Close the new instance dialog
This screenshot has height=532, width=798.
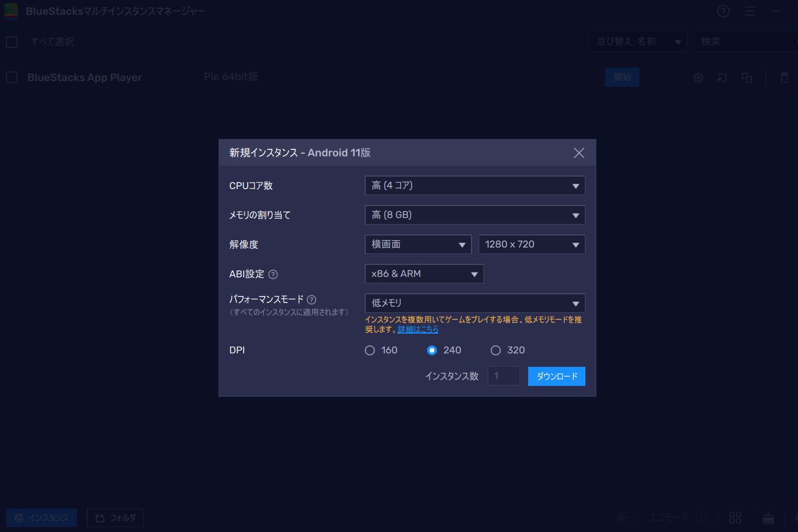pyautogui.click(x=579, y=153)
